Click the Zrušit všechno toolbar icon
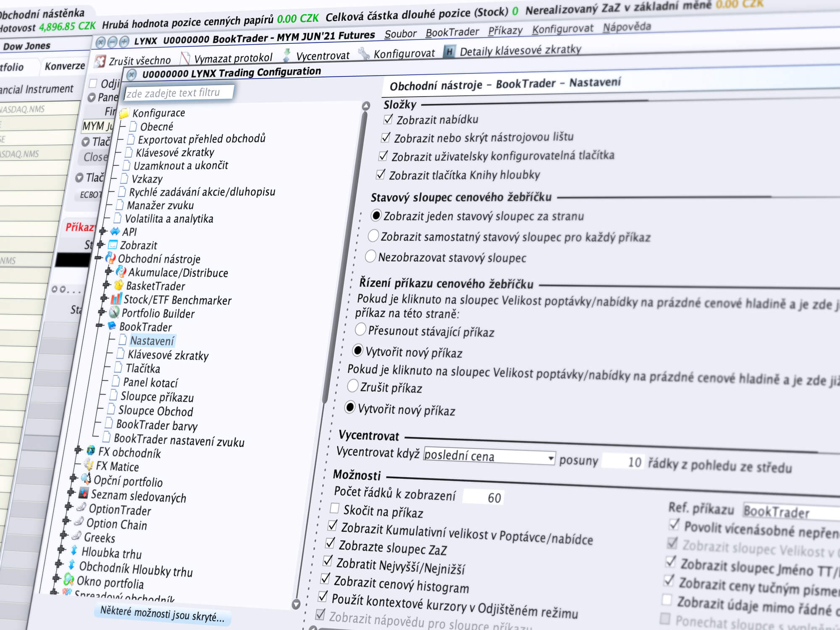Viewport: 840px width, 630px height. coord(100,61)
